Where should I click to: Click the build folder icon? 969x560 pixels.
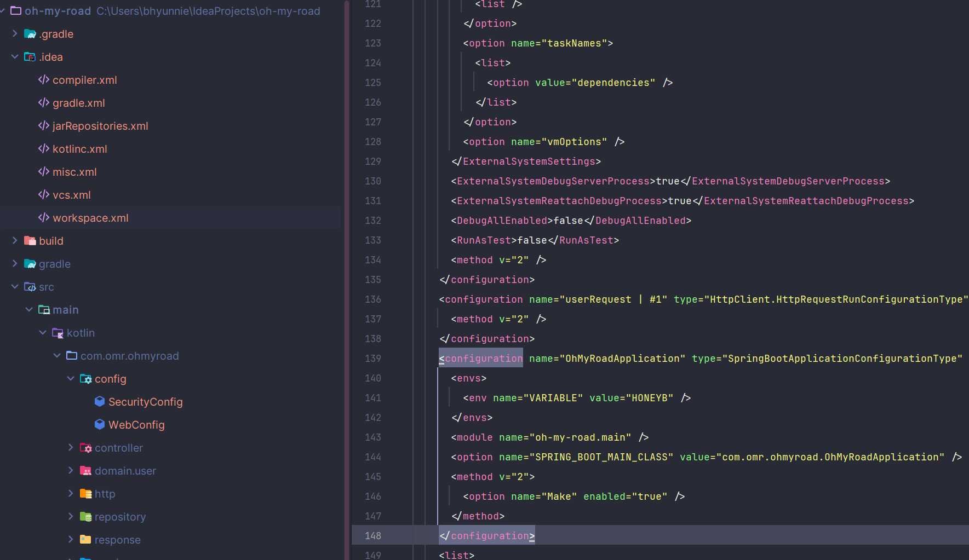(x=30, y=241)
